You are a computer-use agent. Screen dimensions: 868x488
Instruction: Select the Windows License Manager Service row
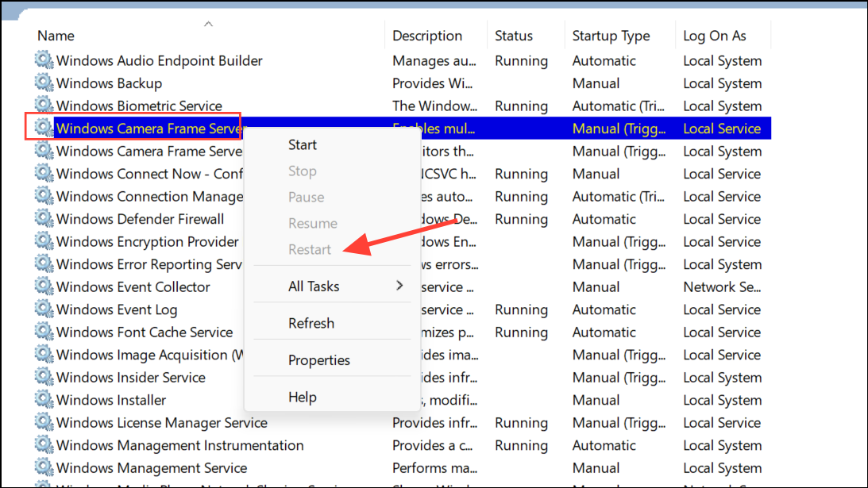[x=162, y=423]
